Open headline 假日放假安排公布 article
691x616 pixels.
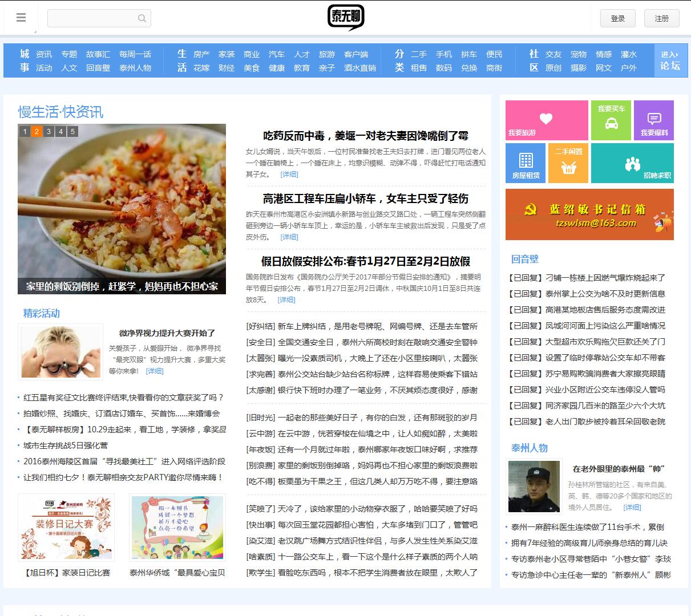pyautogui.click(x=366, y=261)
